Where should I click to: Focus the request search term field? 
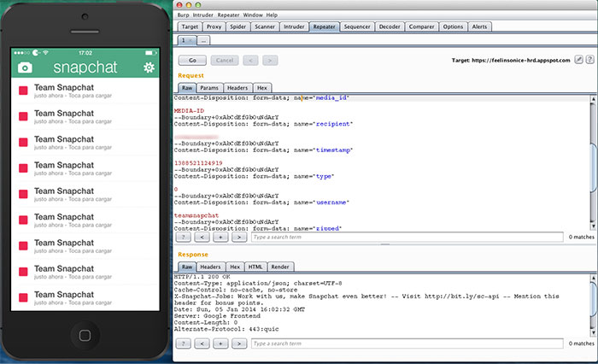pos(407,237)
